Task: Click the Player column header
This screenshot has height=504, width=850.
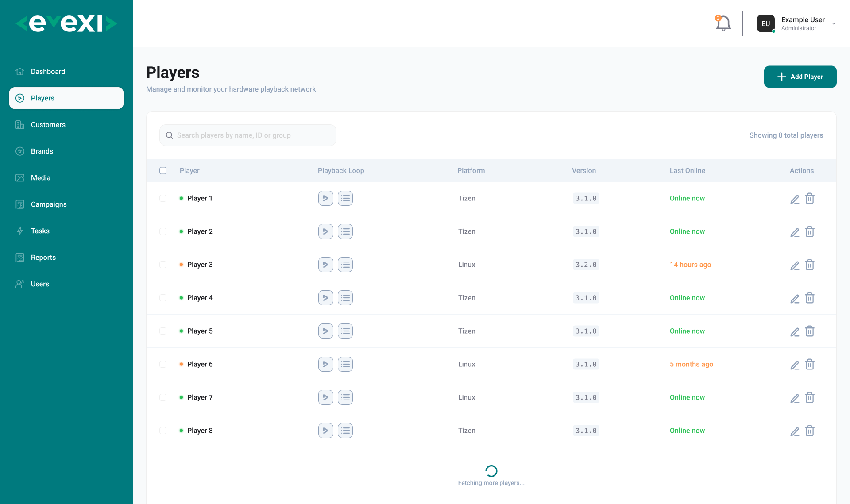Action: coord(189,171)
